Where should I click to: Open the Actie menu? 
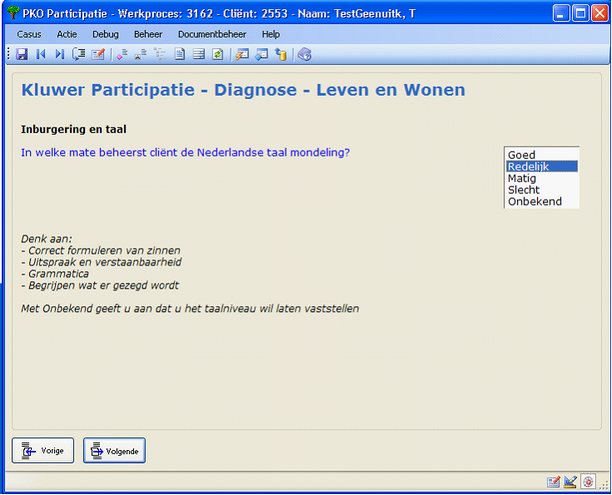click(x=67, y=34)
